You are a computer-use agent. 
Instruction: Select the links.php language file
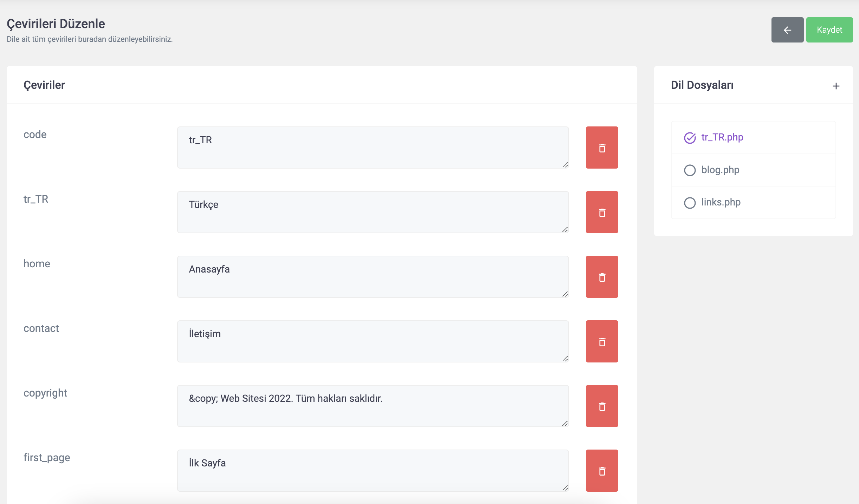753,202
